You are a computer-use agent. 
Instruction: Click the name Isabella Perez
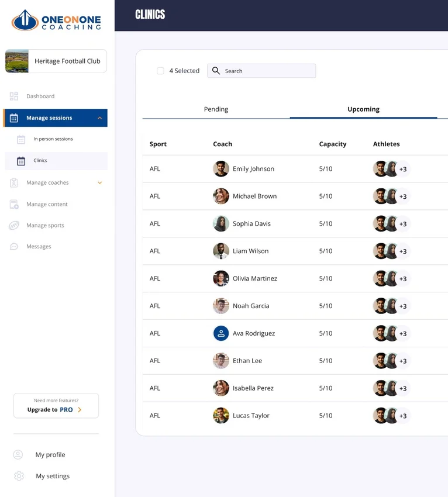tap(253, 388)
